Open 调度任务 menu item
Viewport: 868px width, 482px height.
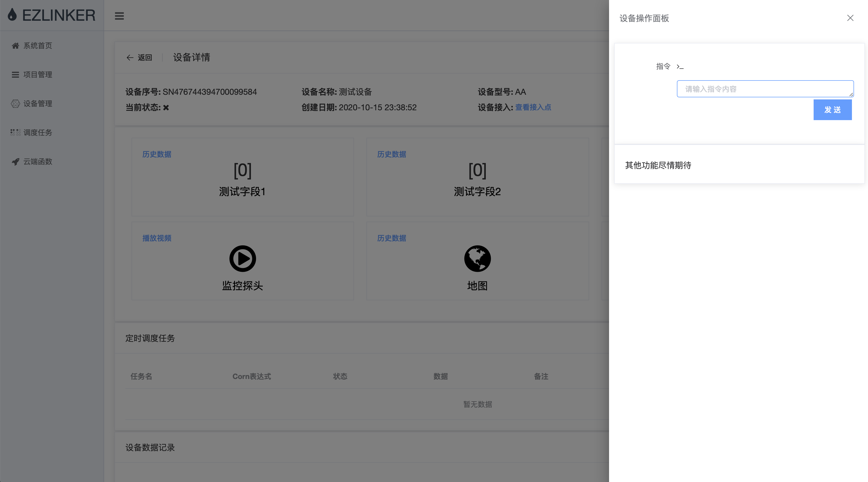(x=38, y=133)
